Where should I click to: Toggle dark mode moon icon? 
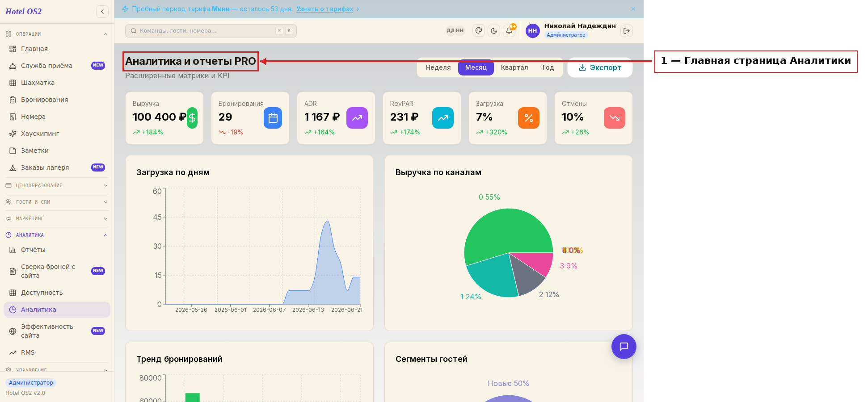(x=494, y=31)
